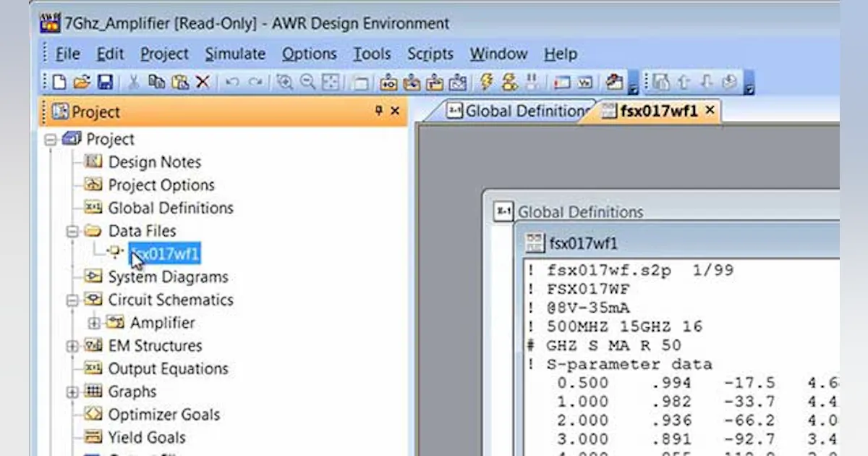
Task: Click the red X Delete toolbar icon
Action: point(203,83)
